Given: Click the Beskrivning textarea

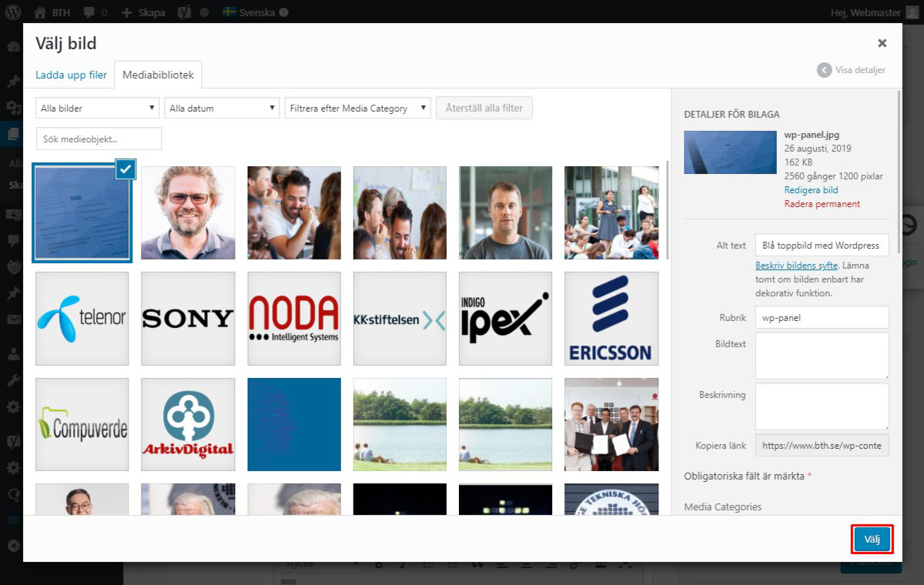Looking at the screenshot, I should [822, 406].
